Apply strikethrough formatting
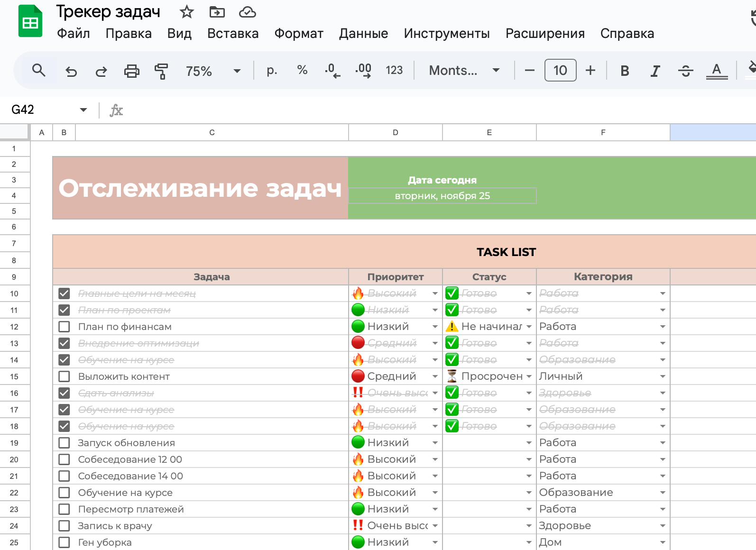756x550 pixels. click(x=685, y=71)
